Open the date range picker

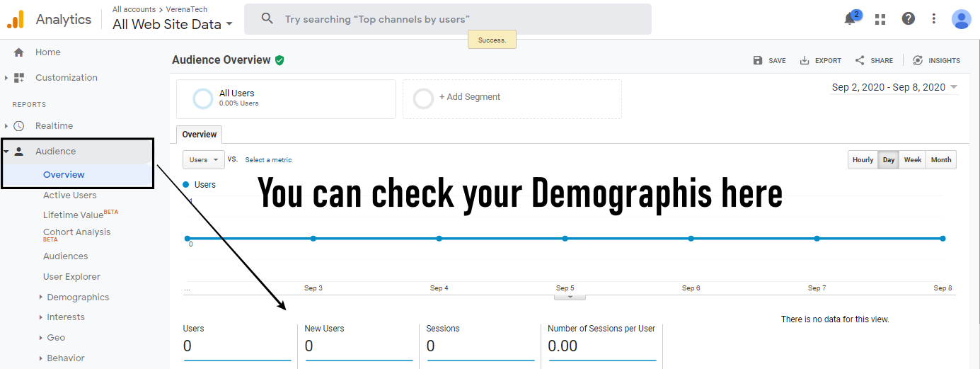[x=894, y=88]
